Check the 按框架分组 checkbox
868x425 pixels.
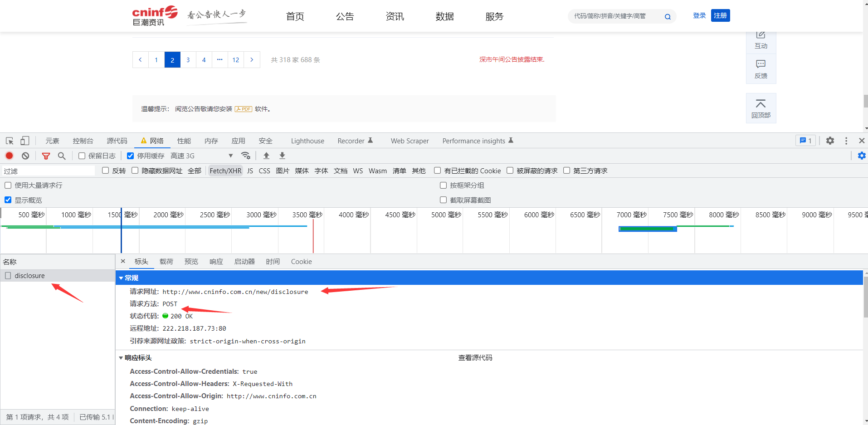[443, 185]
